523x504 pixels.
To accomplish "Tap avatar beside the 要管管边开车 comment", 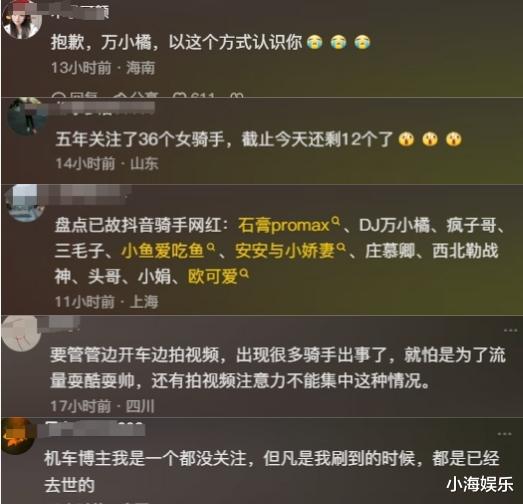I will [x=21, y=334].
